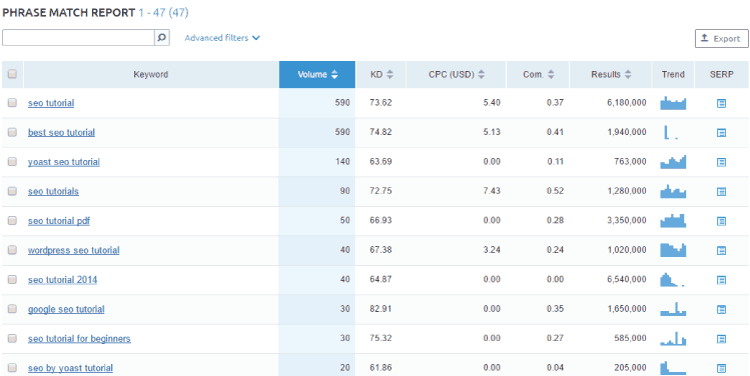Viewport: 750px width, 376px height.
Task: Click the Keyword column header
Action: 151,75
